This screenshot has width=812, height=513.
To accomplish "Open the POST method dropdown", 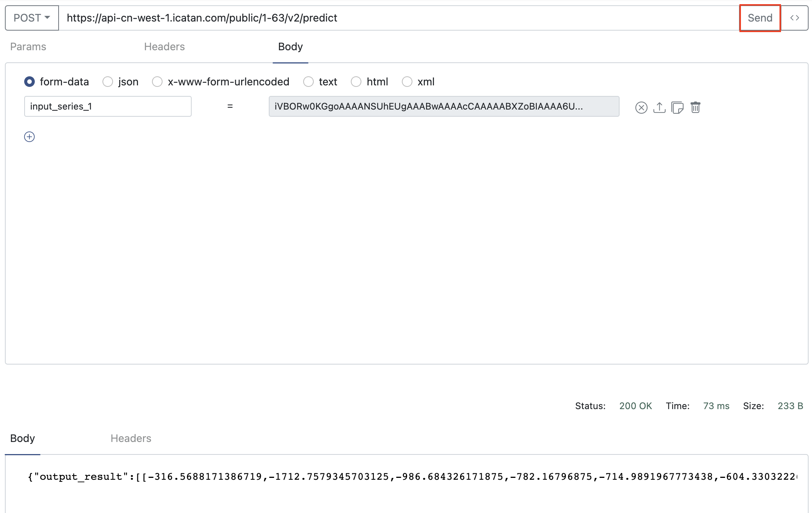I will (x=32, y=18).
